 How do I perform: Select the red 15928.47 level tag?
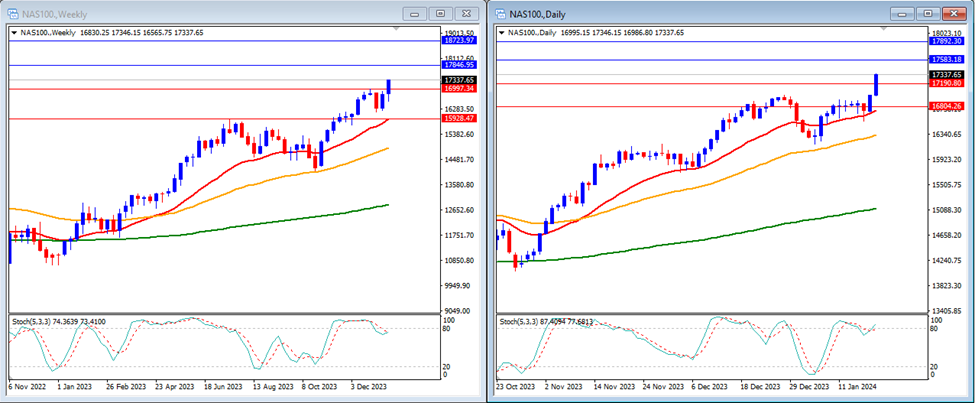tap(461, 118)
